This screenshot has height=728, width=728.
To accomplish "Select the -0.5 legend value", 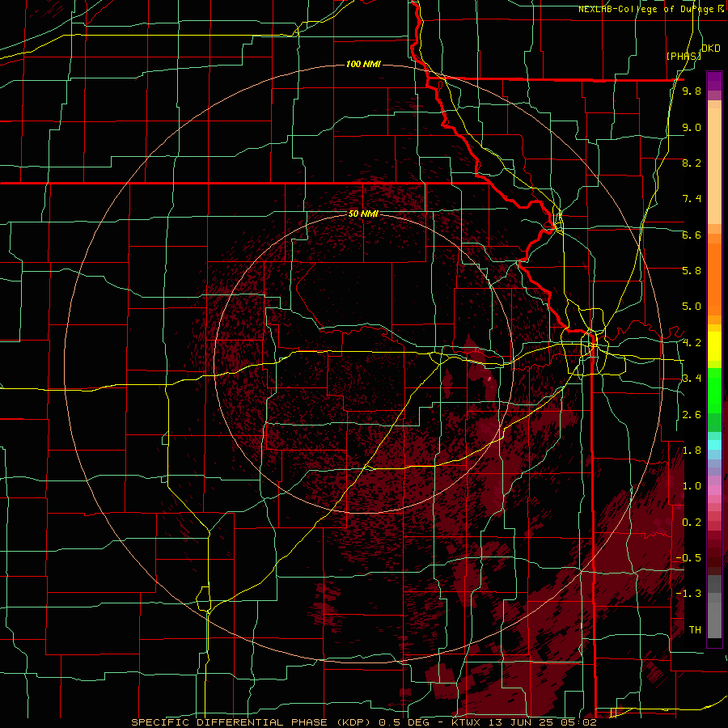I will (688, 558).
